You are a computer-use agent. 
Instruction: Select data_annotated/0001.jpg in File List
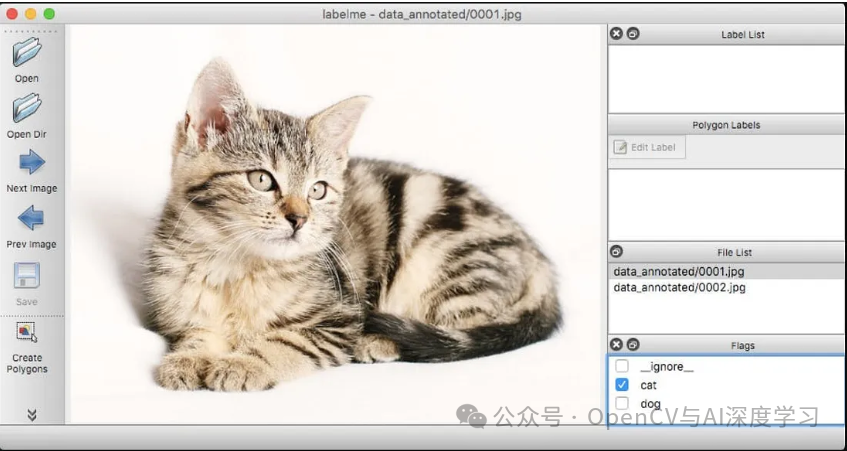(727, 271)
